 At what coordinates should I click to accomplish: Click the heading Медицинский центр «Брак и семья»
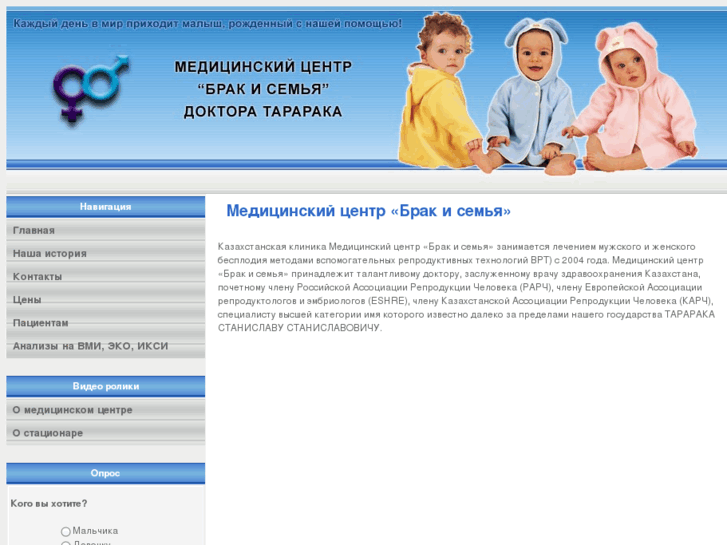pos(368,211)
